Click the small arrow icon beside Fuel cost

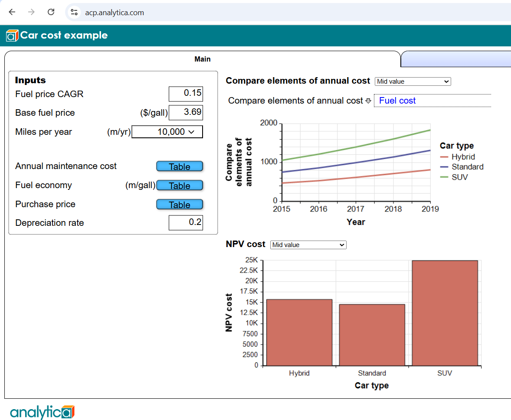(x=368, y=101)
